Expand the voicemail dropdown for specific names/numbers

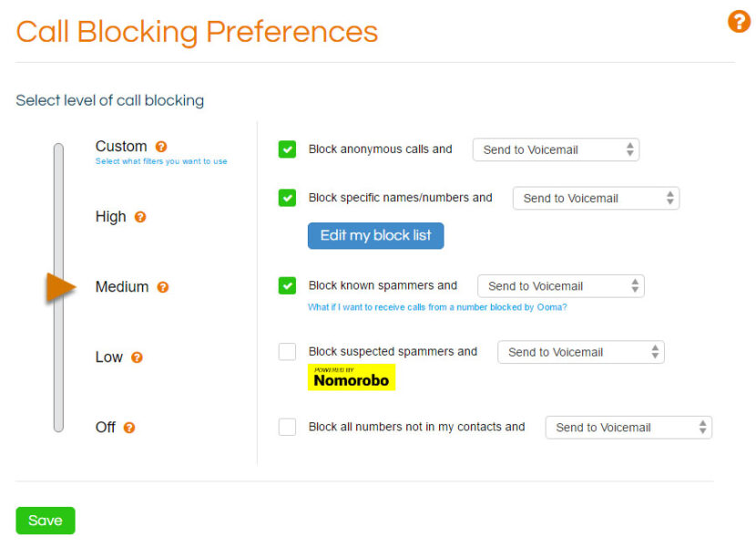click(x=595, y=198)
